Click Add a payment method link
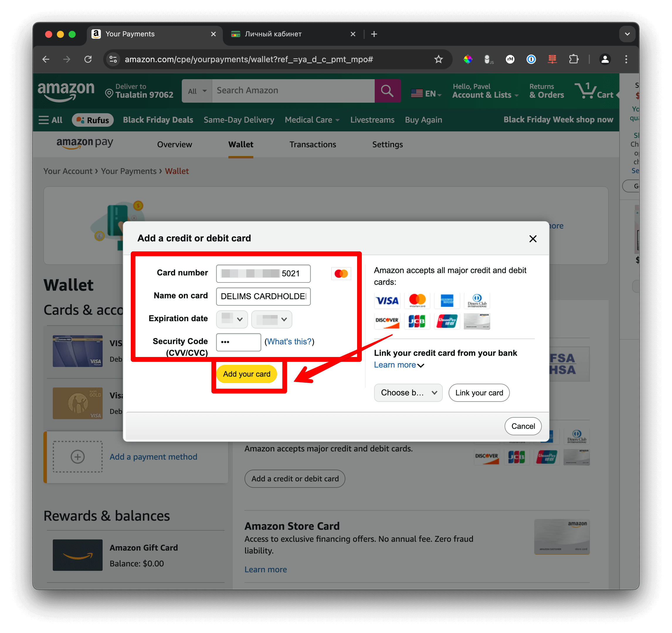Image resolution: width=672 pixels, height=633 pixels. pyautogui.click(x=153, y=457)
